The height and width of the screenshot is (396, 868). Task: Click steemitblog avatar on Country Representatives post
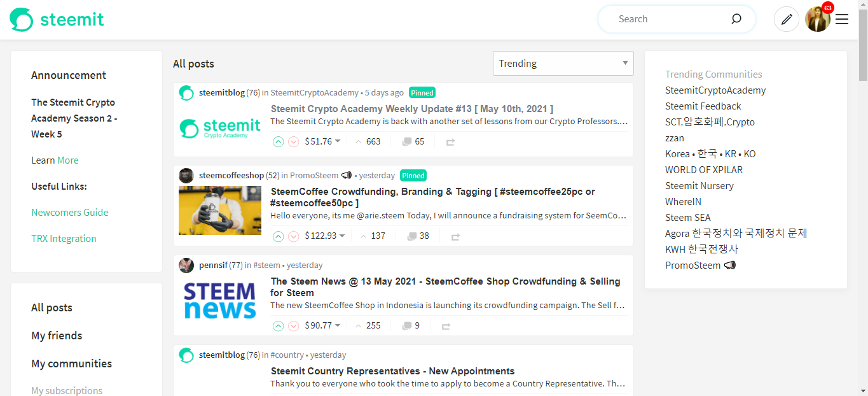point(186,355)
